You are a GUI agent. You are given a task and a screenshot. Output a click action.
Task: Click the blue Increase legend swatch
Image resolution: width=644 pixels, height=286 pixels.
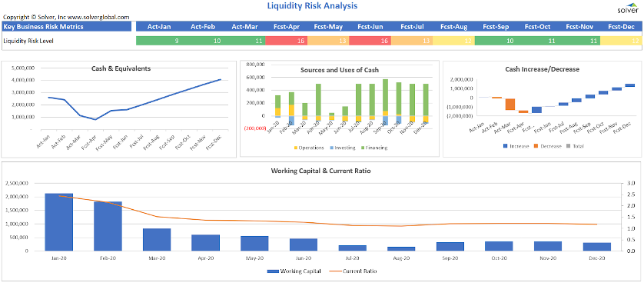504,146
